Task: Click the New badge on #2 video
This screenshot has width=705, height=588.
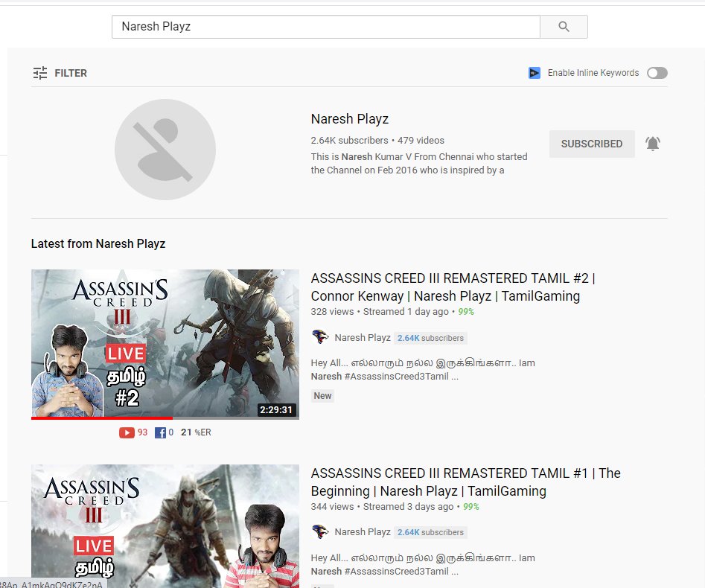Action: [x=322, y=396]
